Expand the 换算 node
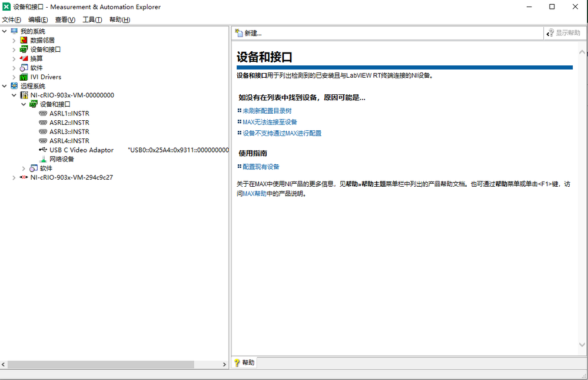Image resolution: width=588 pixels, height=380 pixels. pyautogui.click(x=14, y=58)
